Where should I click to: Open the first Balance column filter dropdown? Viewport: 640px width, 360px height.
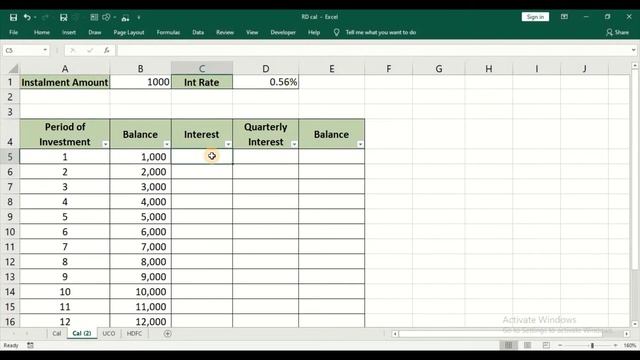167,144
